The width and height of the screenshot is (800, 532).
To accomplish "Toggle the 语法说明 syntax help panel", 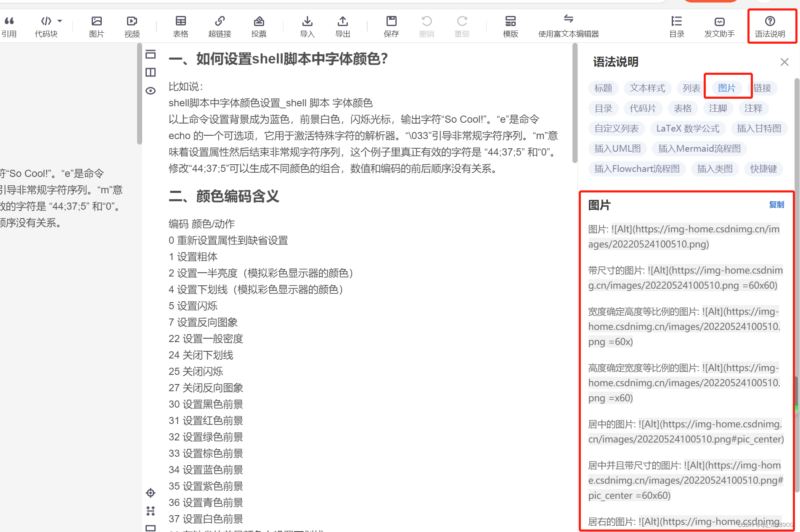I will coord(770,26).
